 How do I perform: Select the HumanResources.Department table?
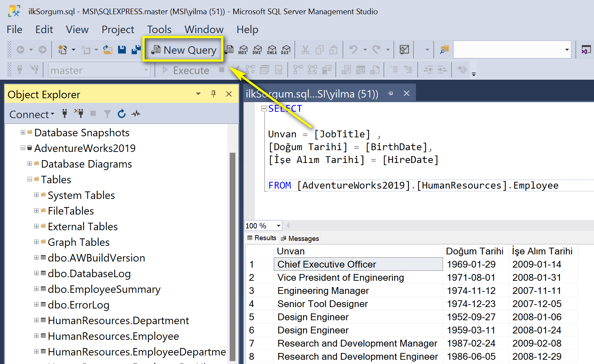(118, 321)
